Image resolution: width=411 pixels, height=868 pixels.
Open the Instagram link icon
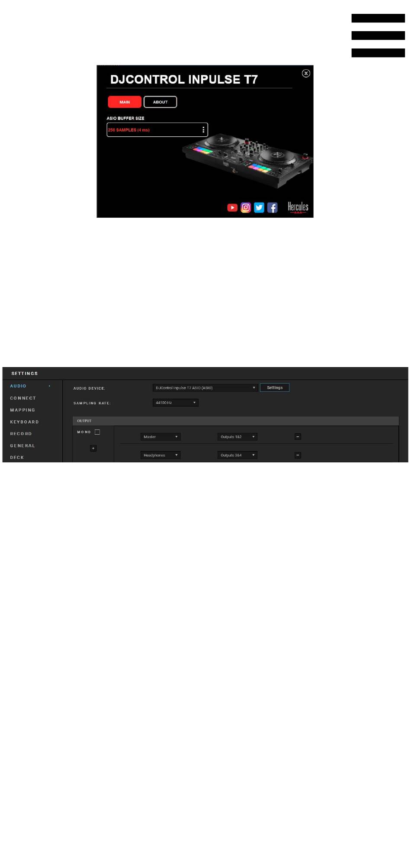(x=246, y=208)
